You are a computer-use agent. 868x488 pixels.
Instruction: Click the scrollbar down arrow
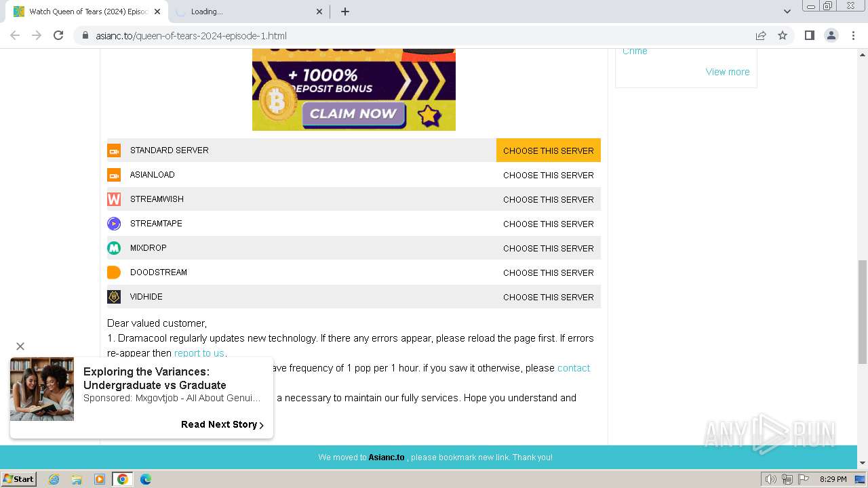click(863, 463)
